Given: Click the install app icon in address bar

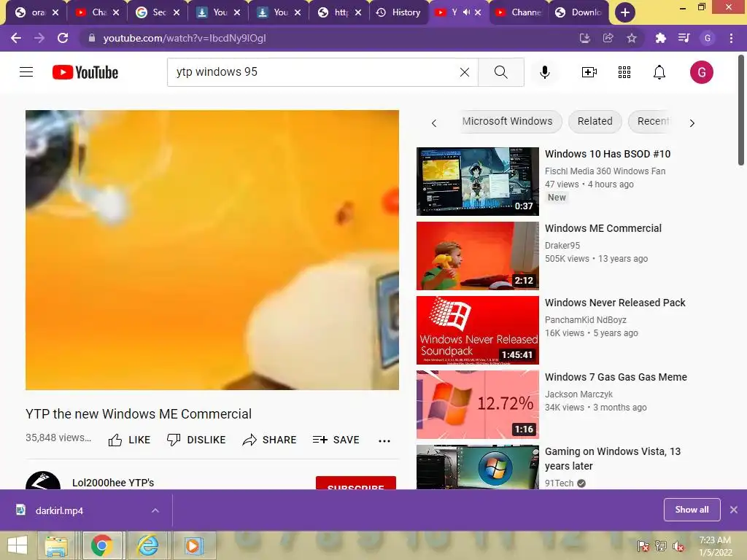Looking at the screenshot, I should (584, 38).
